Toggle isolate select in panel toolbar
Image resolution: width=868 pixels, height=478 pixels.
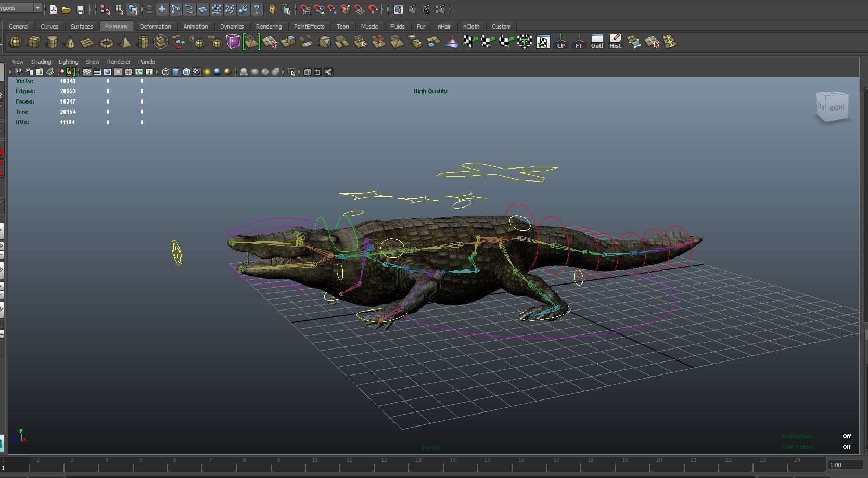pos(292,72)
